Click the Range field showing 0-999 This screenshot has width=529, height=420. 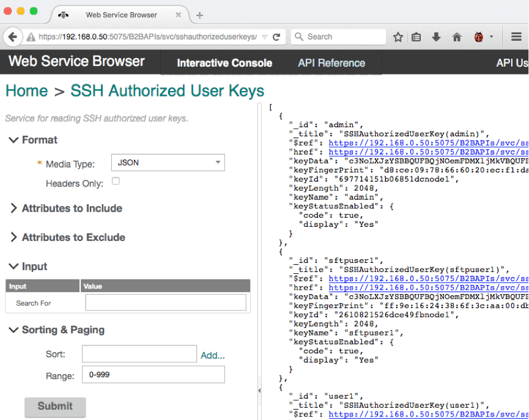click(x=154, y=375)
